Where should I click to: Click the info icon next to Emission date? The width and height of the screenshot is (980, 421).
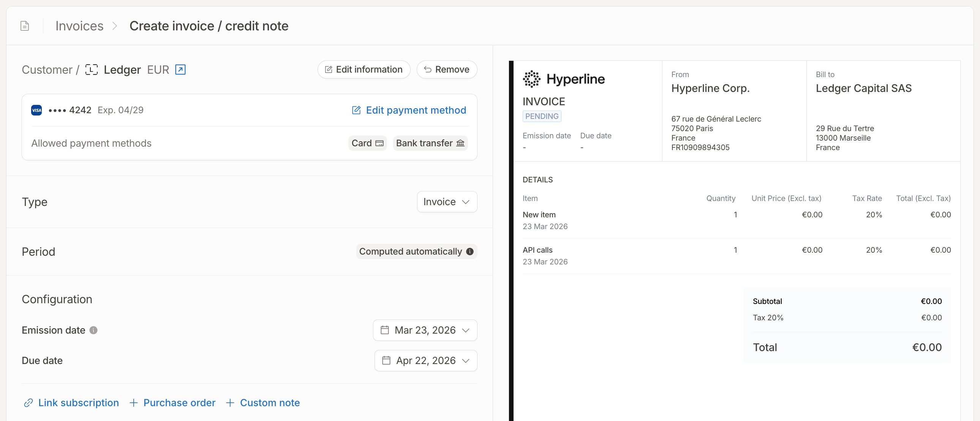click(x=93, y=331)
